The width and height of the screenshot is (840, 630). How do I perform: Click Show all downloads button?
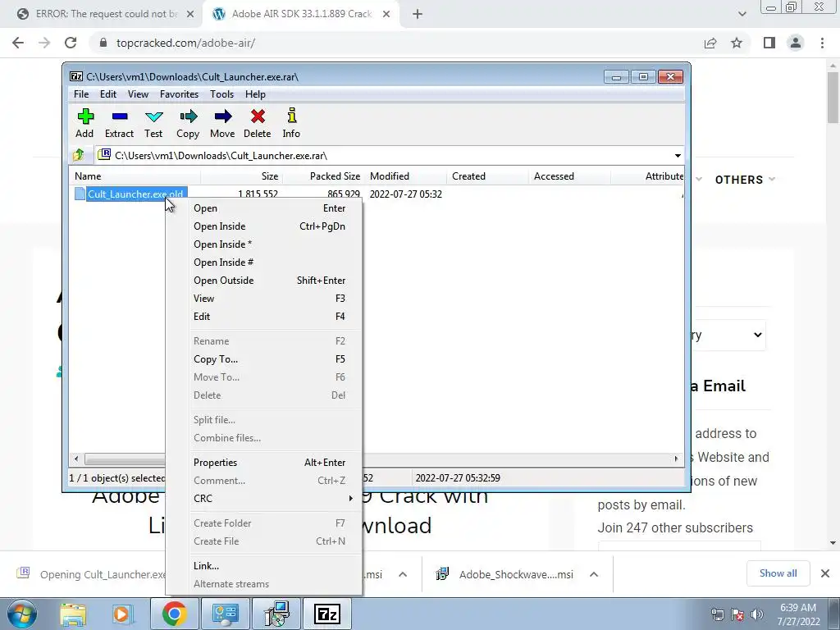pyautogui.click(x=778, y=573)
